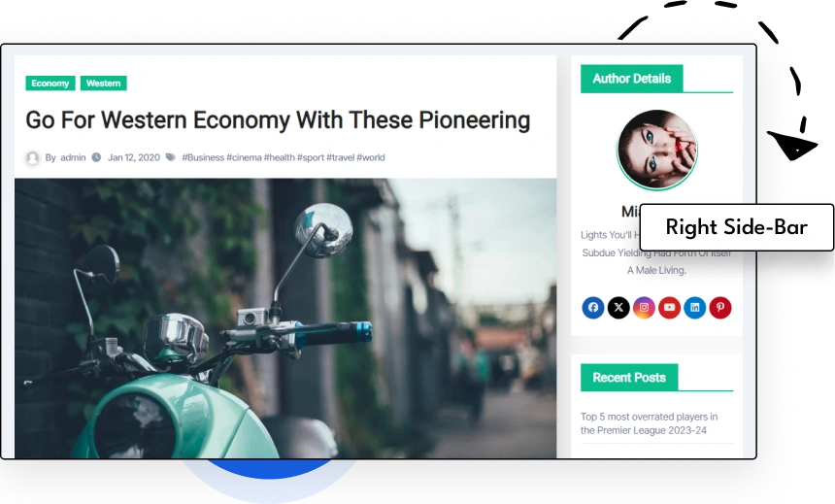835x504 pixels.
Task: Open the article title heading
Action: (278, 120)
